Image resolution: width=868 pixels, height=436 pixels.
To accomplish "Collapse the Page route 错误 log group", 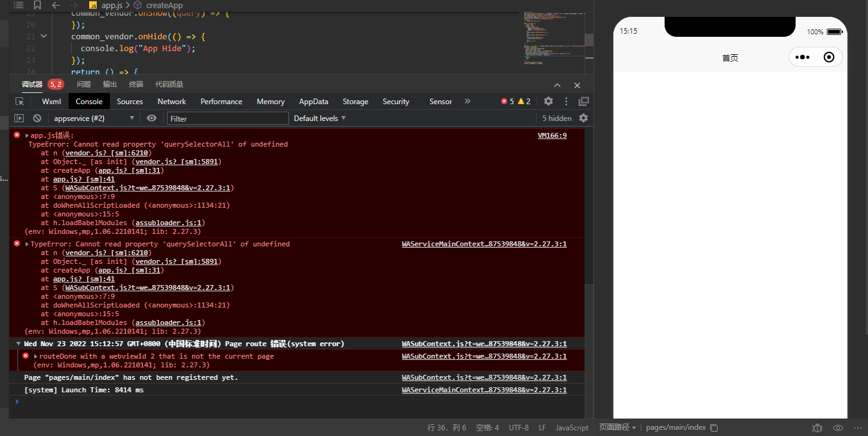I will point(18,344).
